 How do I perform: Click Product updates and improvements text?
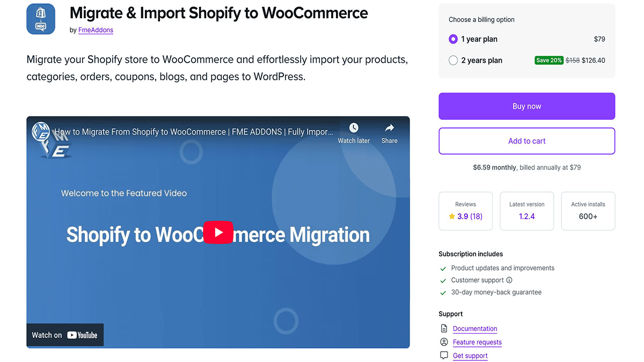503,268
